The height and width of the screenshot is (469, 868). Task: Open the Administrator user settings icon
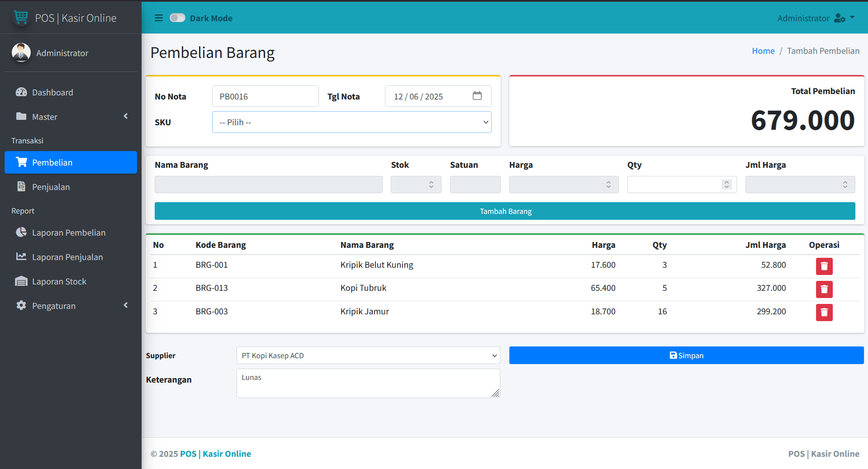840,18
